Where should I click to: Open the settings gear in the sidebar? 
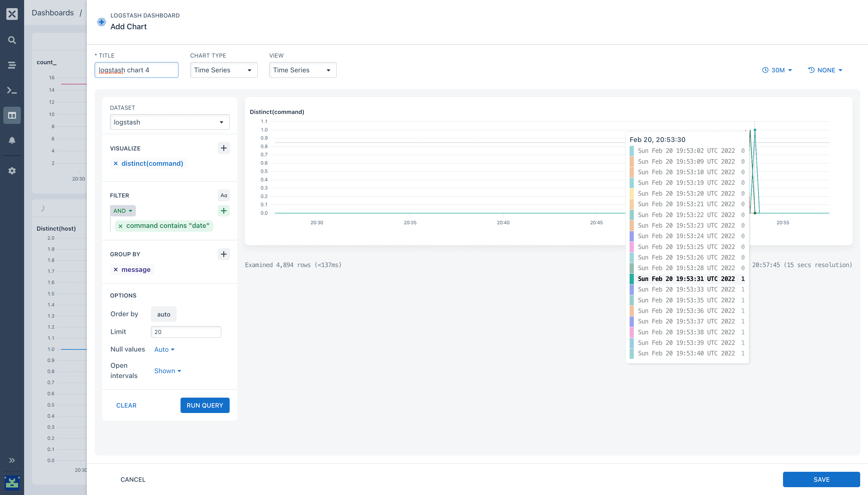pyautogui.click(x=12, y=171)
